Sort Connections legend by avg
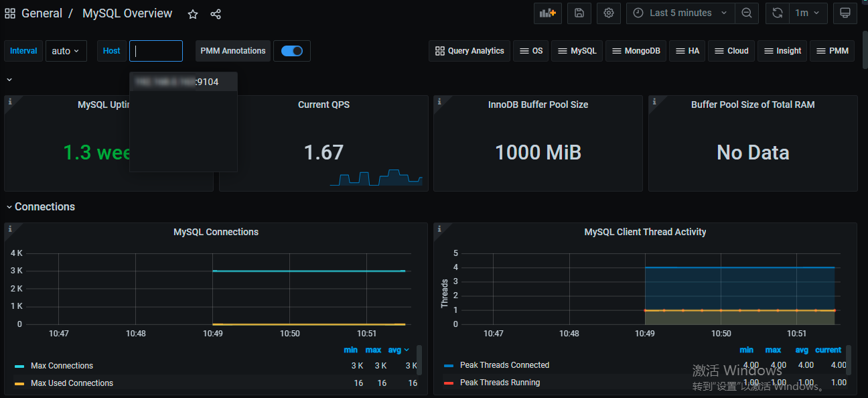Screen dimensions: 868x398 point(398,350)
